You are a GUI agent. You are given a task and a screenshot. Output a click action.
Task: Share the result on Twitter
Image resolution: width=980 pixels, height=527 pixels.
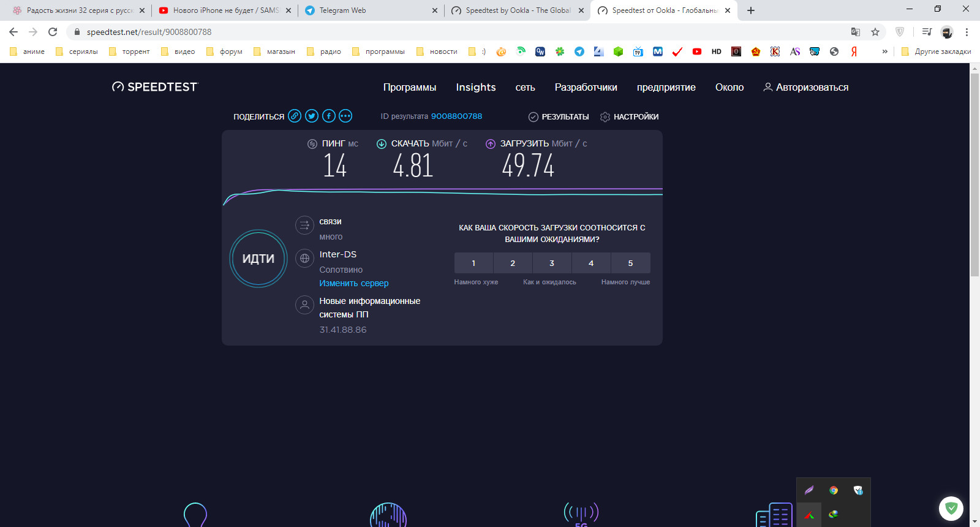[x=312, y=116]
